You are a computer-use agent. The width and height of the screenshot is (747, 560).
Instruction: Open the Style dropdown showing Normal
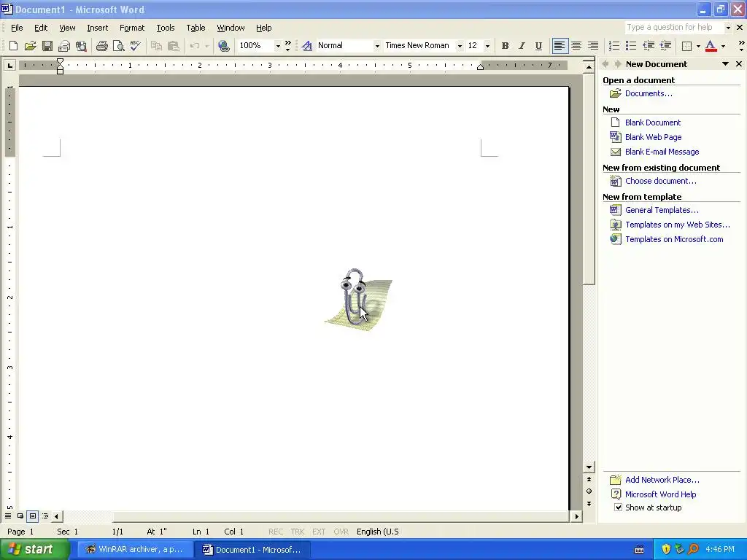377,46
